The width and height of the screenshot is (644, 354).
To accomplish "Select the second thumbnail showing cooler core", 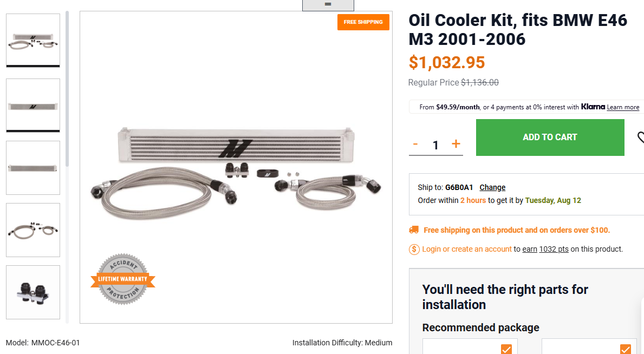I will (33, 106).
